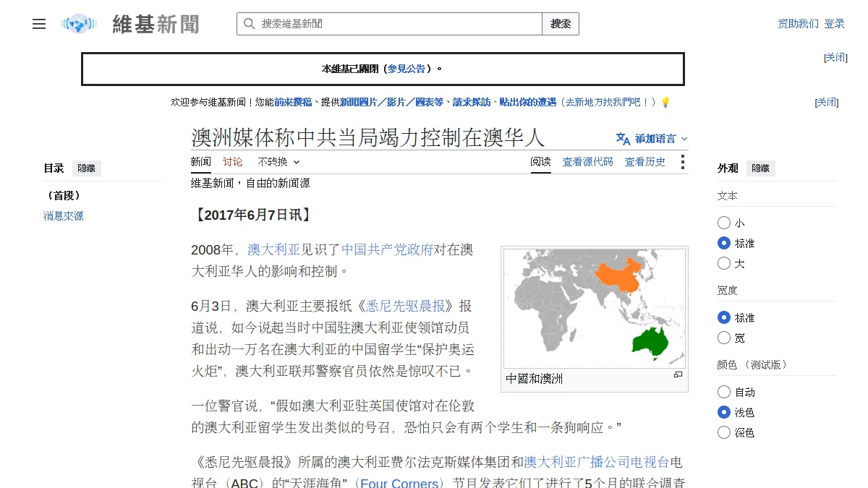Open the 澳大利亚 article link

[273, 250]
